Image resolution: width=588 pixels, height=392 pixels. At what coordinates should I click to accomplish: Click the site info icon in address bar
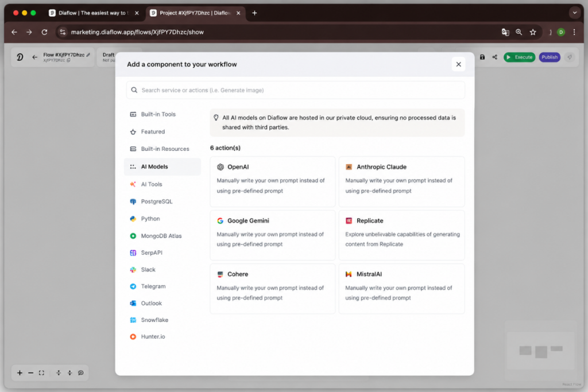click(x=63, y=32)
